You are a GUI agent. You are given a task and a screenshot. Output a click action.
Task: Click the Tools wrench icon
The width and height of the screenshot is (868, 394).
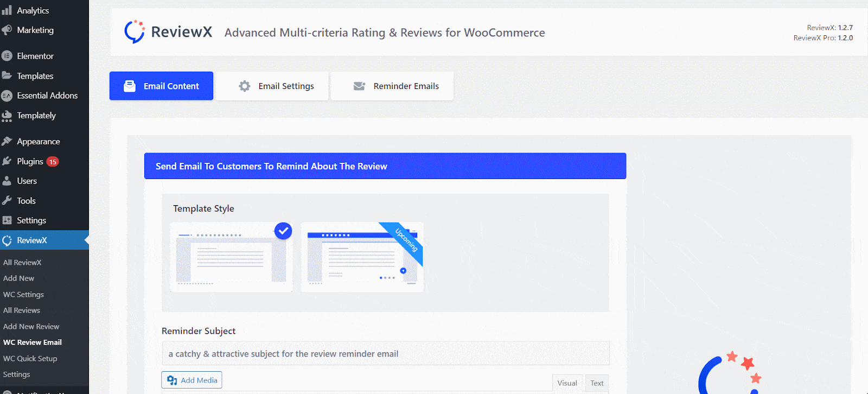(x=7, y=201)
